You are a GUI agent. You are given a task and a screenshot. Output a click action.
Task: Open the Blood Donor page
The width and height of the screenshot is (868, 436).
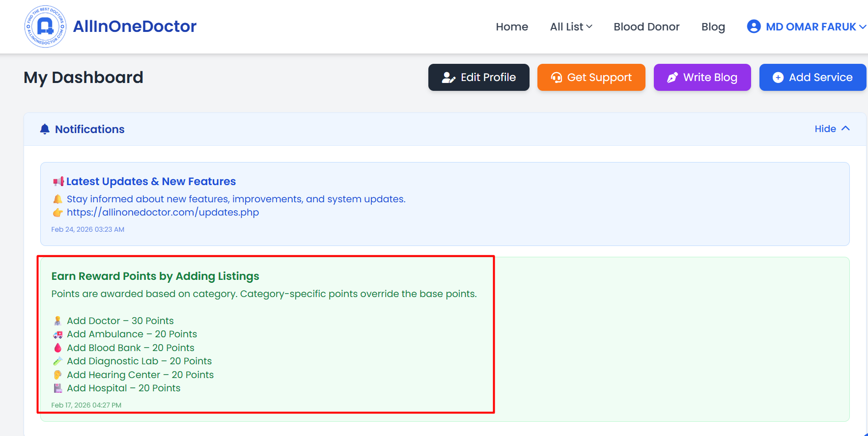pos(646,27)
